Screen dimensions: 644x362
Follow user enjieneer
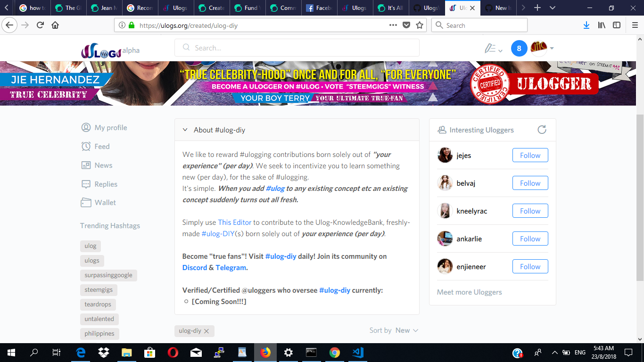530,267
